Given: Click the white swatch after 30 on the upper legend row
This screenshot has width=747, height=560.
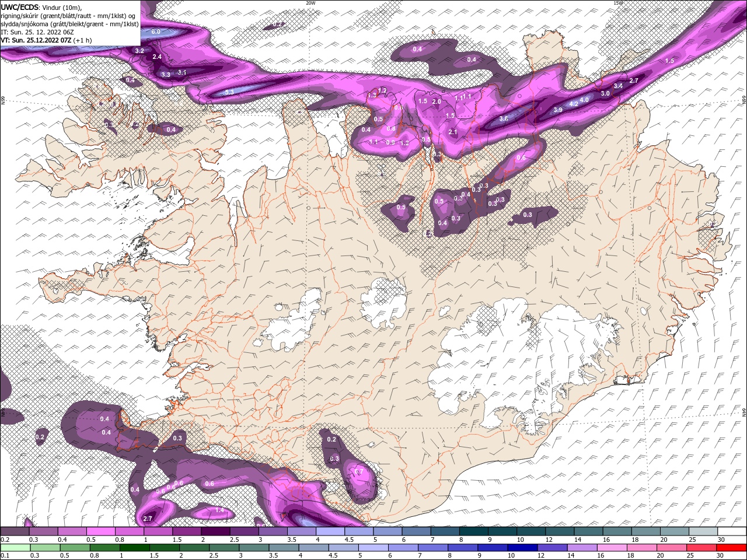Looking at the screenshot, I should tap(732, 531).
